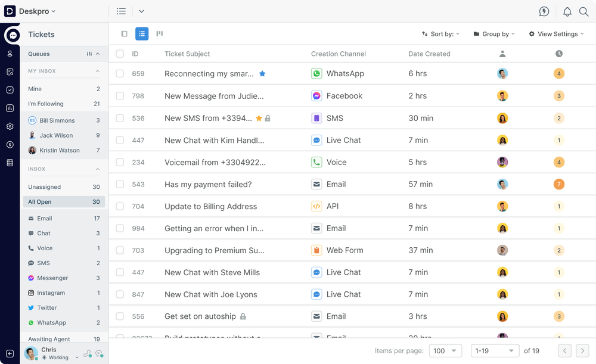Open the Sort by dropdown
The image size is (596, 364).
[x=440, y=34]
